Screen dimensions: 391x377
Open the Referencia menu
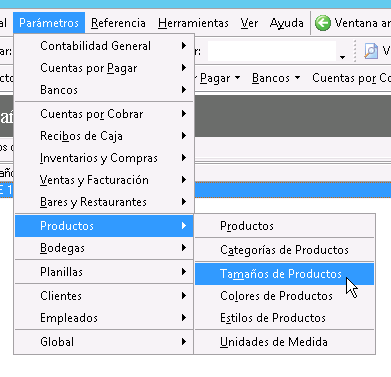[x=118, y=23]
